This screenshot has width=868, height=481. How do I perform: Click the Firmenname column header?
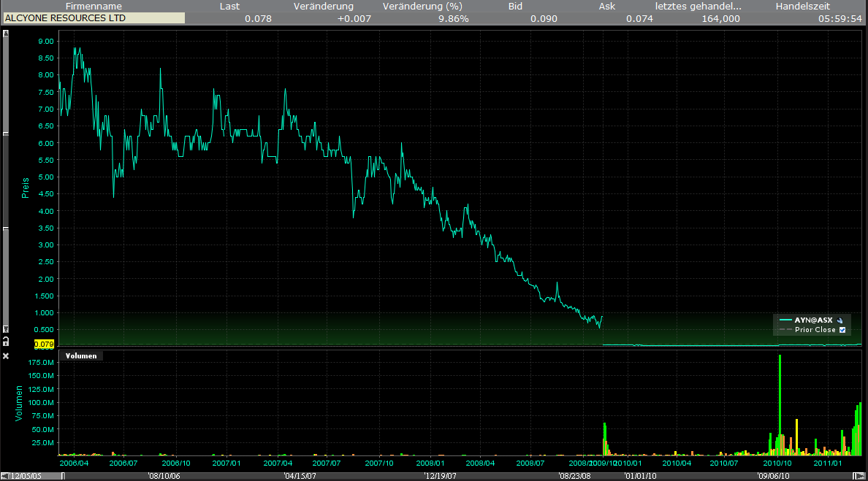tap(94, 6)
